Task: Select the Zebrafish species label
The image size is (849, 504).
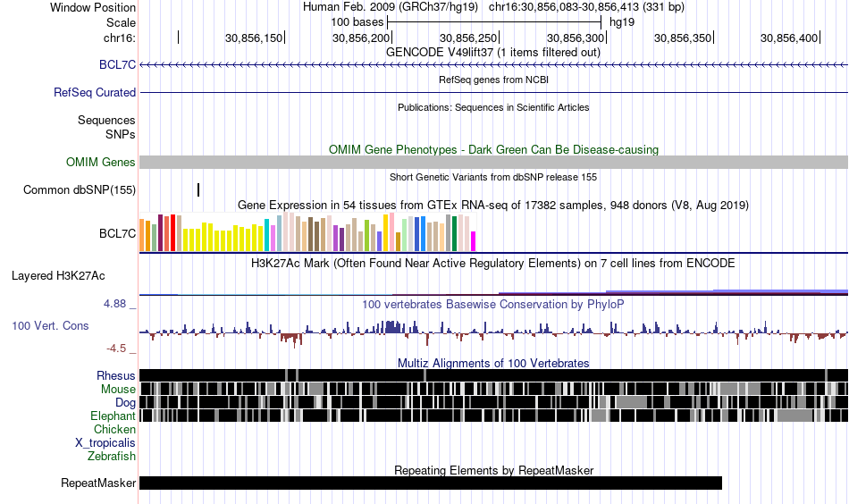Action: 112,457
